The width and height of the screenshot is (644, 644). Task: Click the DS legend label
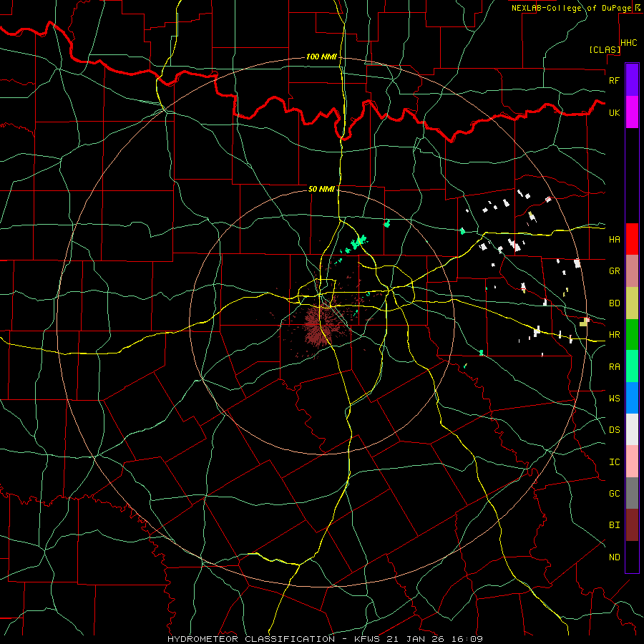[614, 429]
